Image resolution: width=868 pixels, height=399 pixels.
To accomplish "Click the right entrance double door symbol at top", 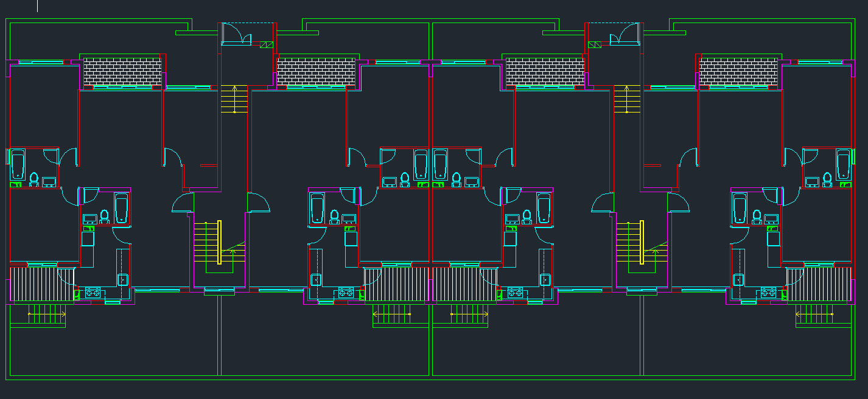I will click(625, 34).
